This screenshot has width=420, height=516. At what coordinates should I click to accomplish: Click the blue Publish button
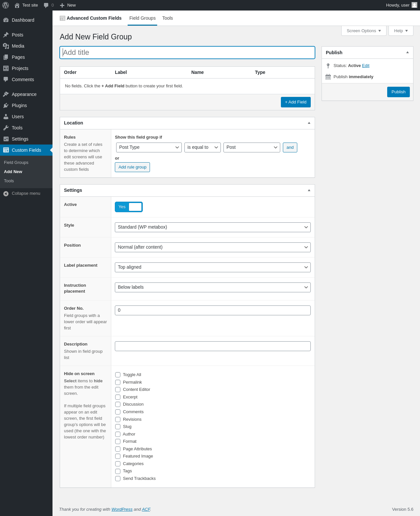coord(398,92)
